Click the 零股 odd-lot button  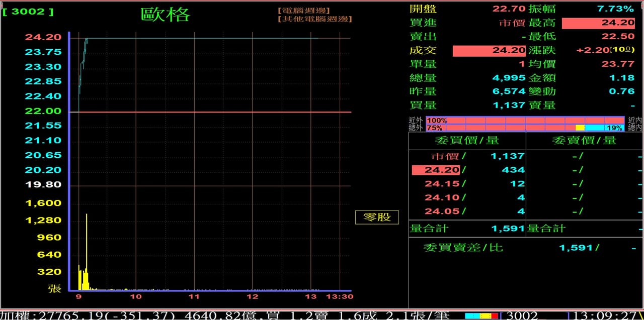[377, 217]
